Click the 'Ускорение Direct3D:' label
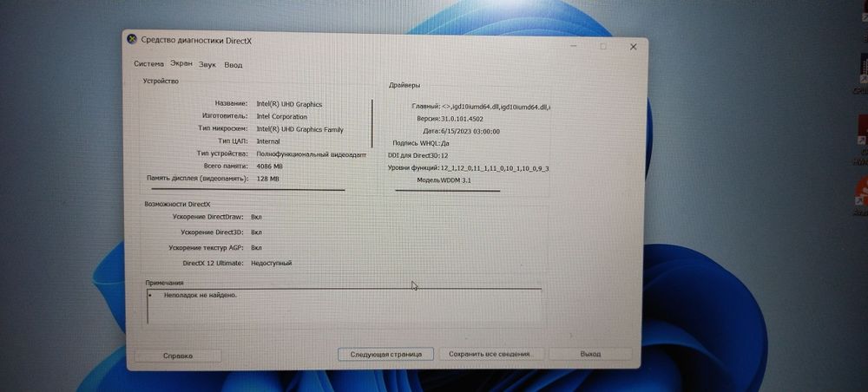 (212, 232)
